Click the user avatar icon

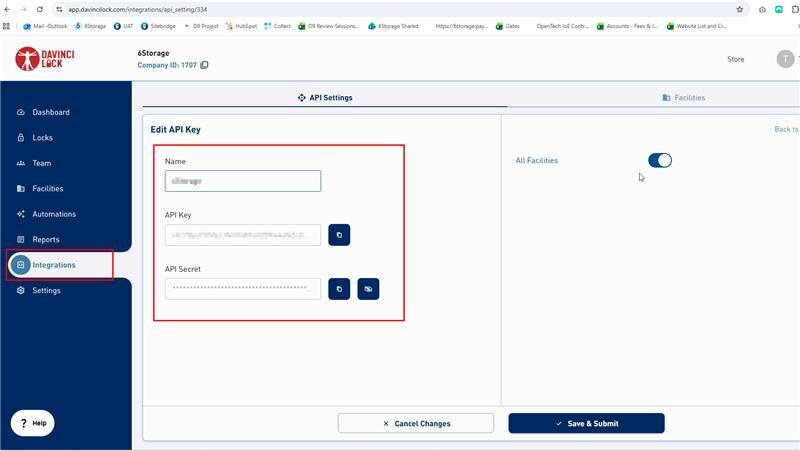(x=785, y=59)
